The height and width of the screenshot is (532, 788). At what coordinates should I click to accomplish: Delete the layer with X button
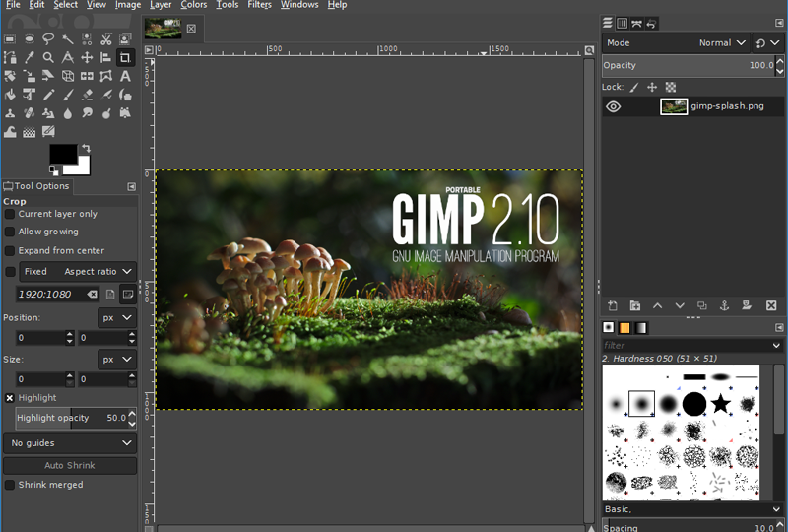point(771,305)
